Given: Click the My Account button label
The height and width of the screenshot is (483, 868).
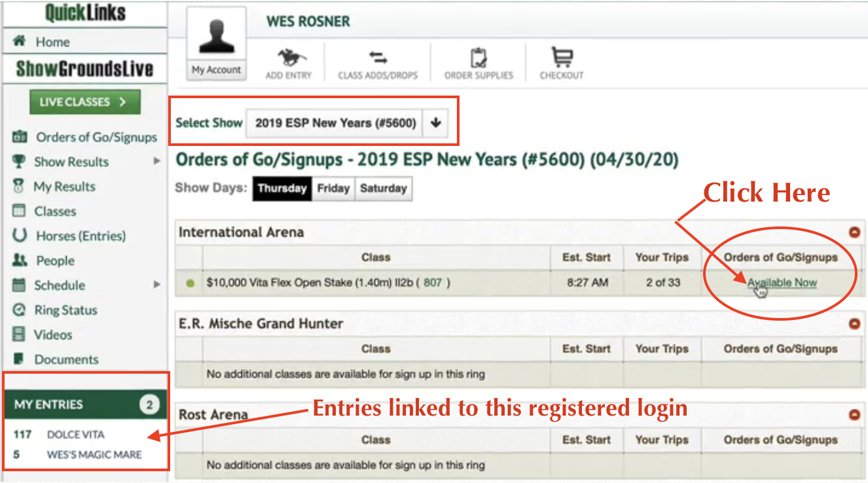Looking at the screenshot, I should pyautogui.click(x=217, y=70).
